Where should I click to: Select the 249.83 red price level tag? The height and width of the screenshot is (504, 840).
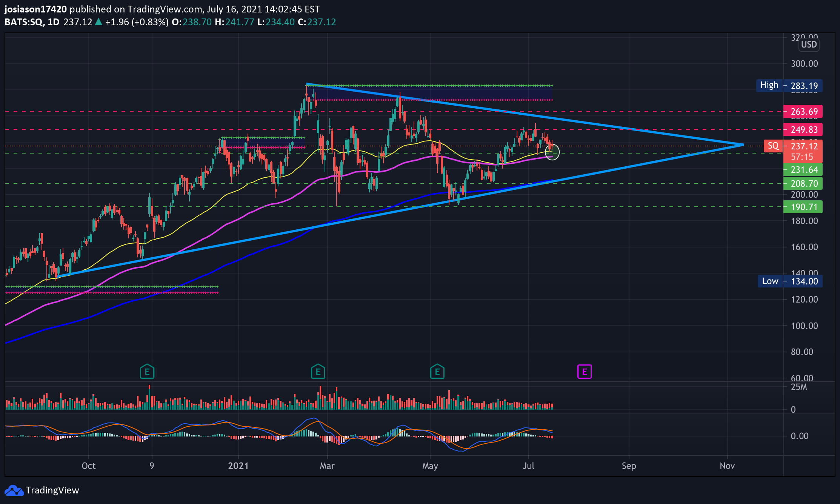(803, 130)
